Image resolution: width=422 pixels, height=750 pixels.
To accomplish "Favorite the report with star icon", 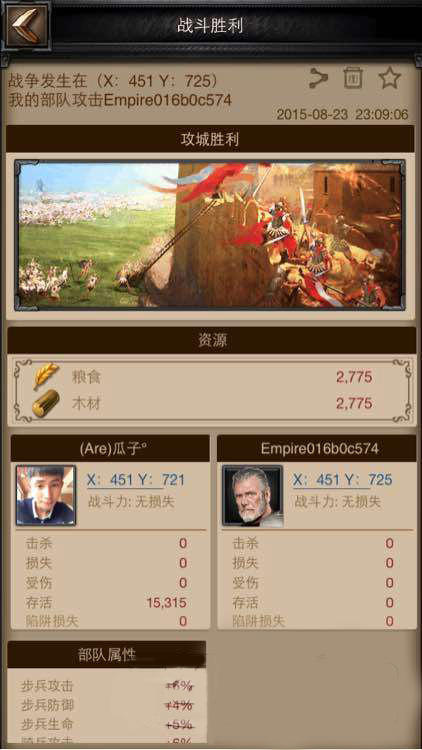I will [x=390, y=78].
